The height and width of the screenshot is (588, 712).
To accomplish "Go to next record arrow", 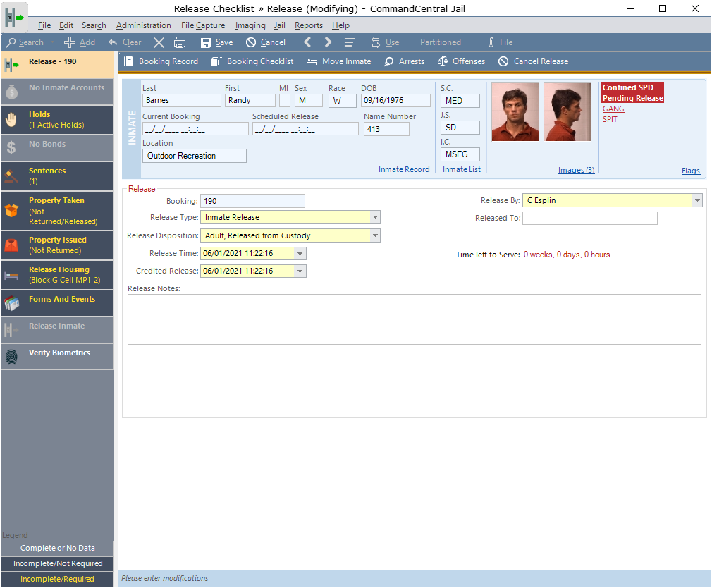I will tap(328, 42).
